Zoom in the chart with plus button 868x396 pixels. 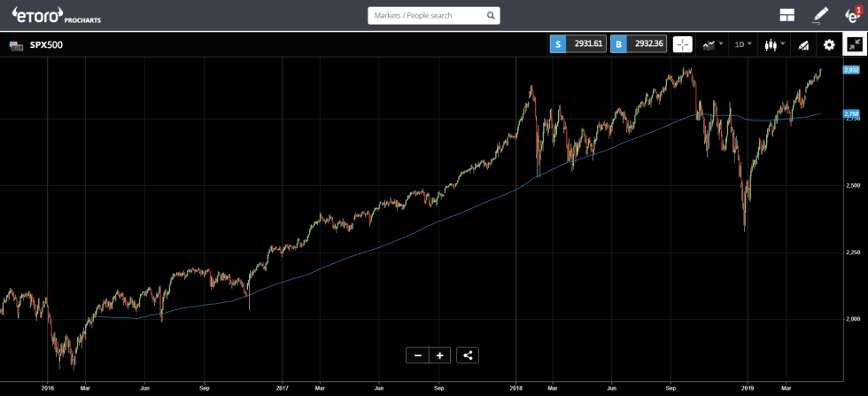439,355
